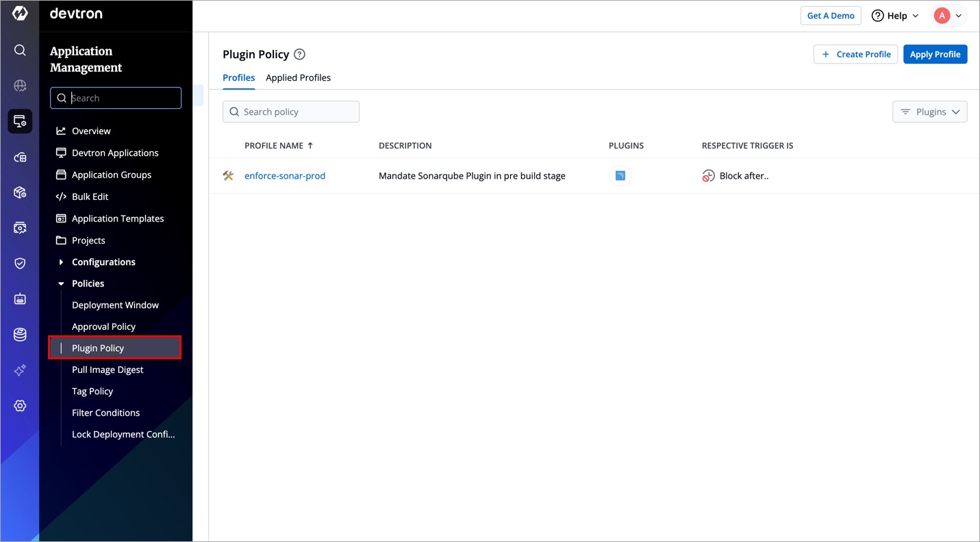Select Deployment Window in the sidebar
The height and width of the screenshot is (542, 980).
[115, 305]
